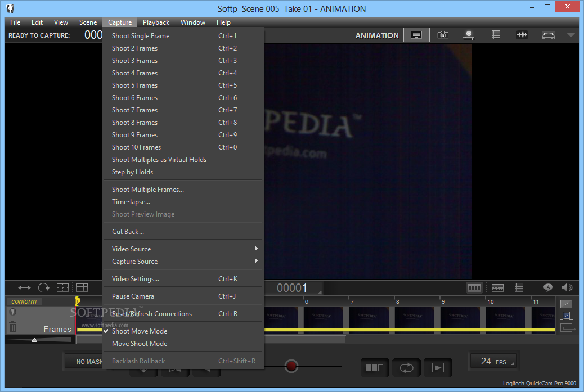Screen dimensions: 584x392
Task: Click the box arrow icon right of timeline
Action: (568, 328)
